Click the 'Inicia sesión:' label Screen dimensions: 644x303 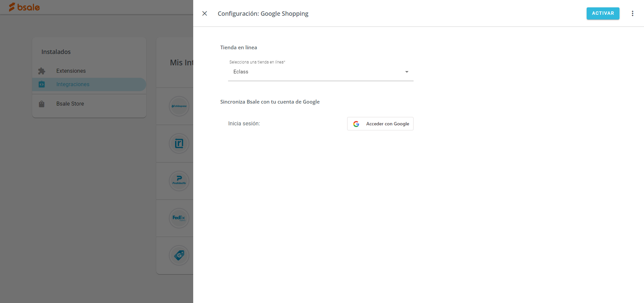(x=244, y=124)
